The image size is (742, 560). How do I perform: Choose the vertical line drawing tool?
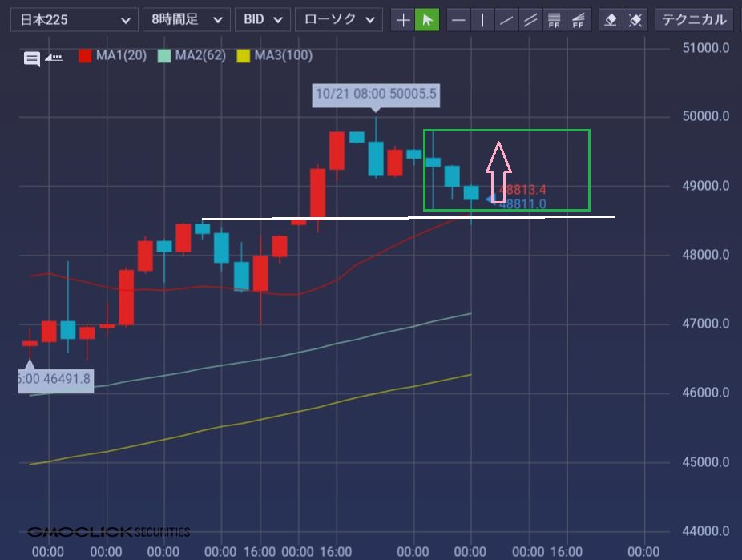(482, 20)
